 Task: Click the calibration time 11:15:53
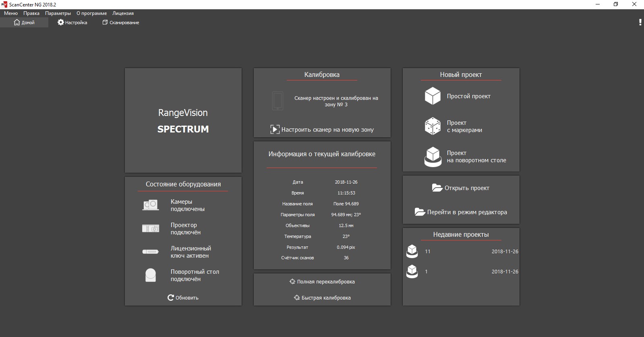coord(346,193)
